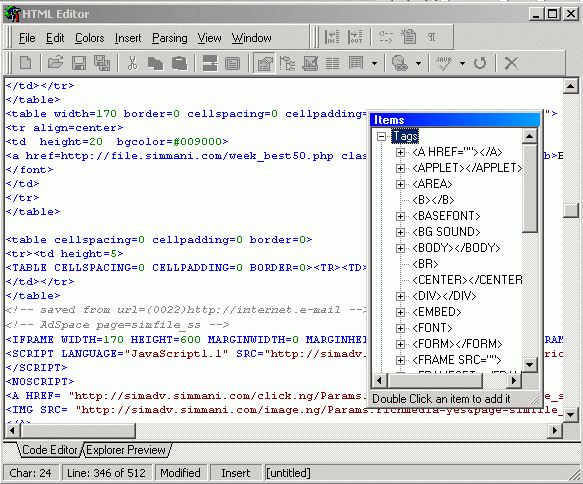Open a file with the folder icon
583x484 pixels.
coord(56,63)
